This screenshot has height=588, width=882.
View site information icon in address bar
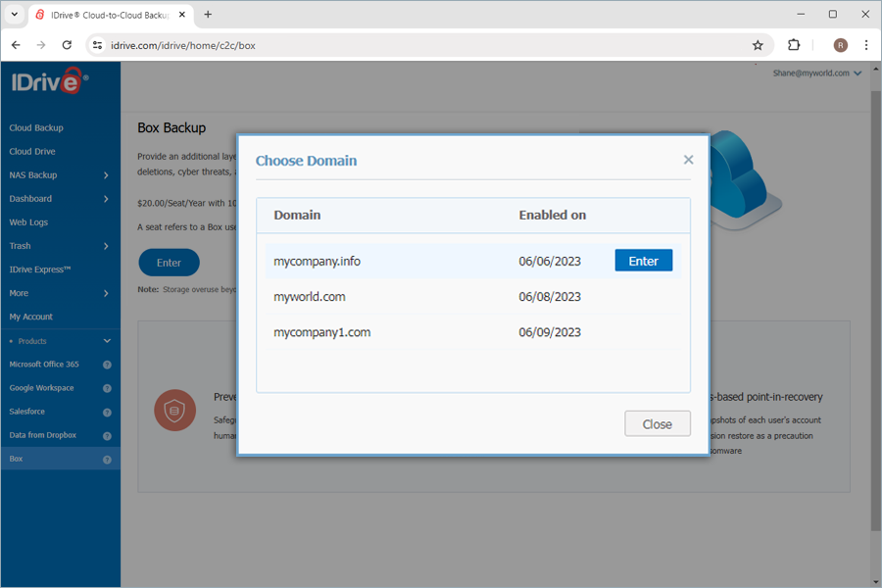(x=97, y=45)
